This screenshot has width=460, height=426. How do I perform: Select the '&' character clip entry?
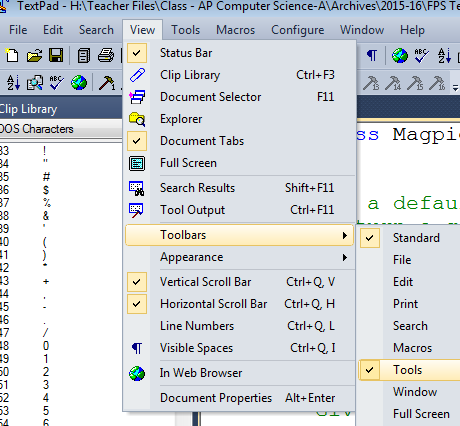[x=46, y=216]
